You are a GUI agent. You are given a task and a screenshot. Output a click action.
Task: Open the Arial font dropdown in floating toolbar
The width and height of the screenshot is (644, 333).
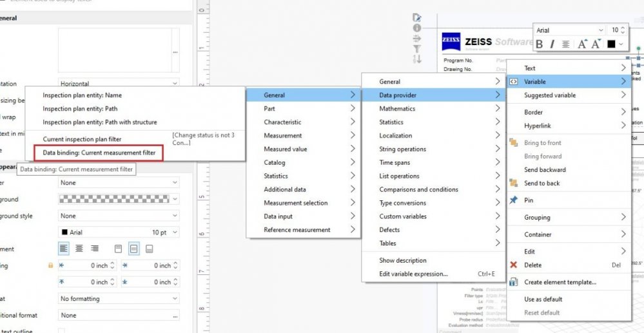570,30
